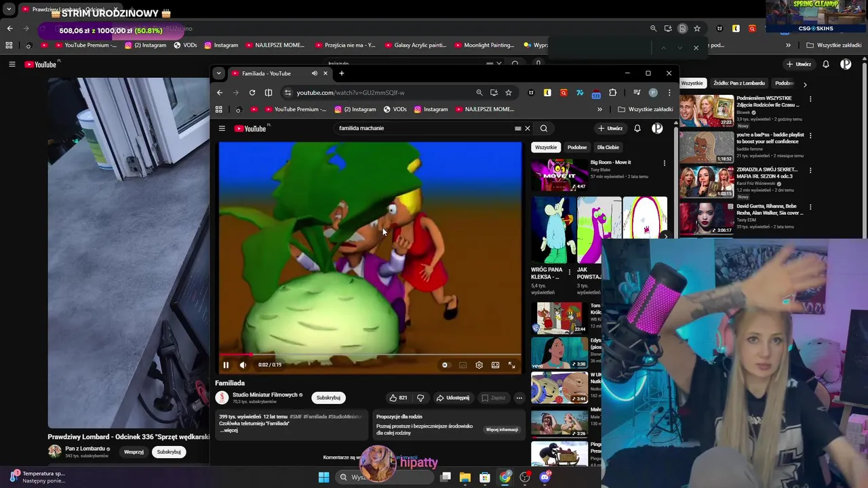Click YouTube logo in front window
The image size is (868, 488).
point(250,128)
